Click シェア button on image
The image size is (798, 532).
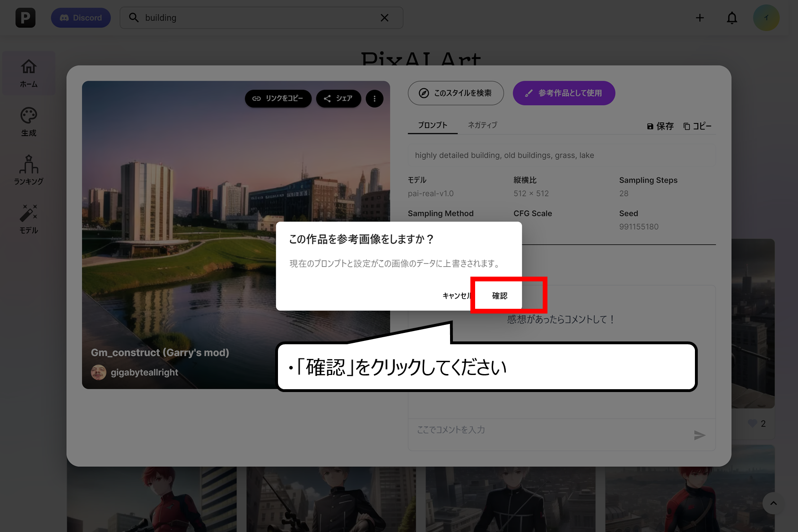coord(338,98)
